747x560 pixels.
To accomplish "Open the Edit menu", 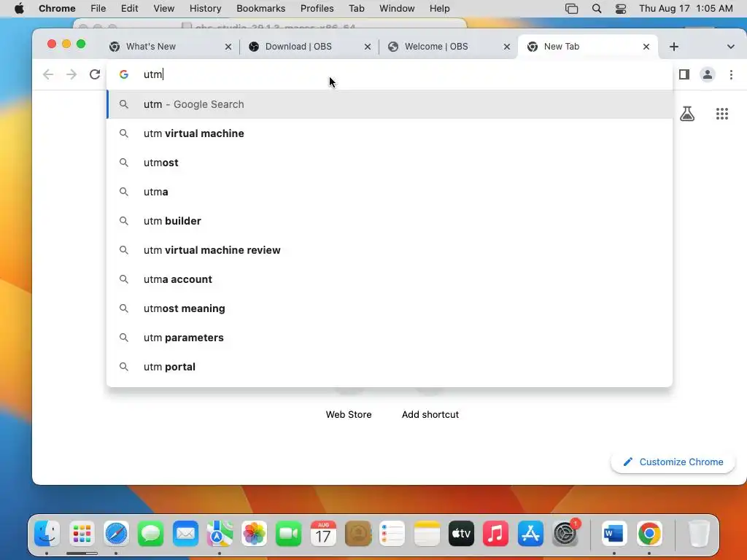I will tap(129, 9).
